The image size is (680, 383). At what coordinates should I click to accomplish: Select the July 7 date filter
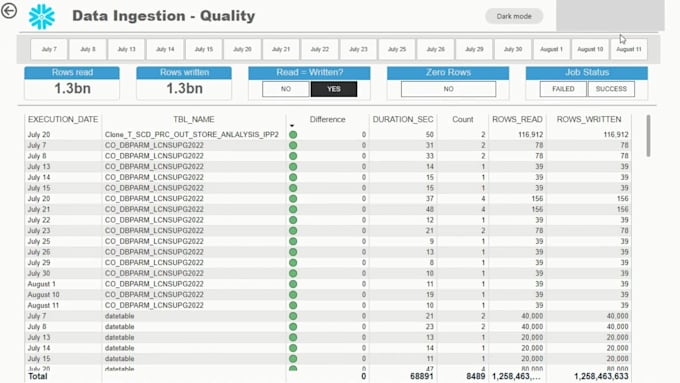pyautogui.click(x=49, y=49)
